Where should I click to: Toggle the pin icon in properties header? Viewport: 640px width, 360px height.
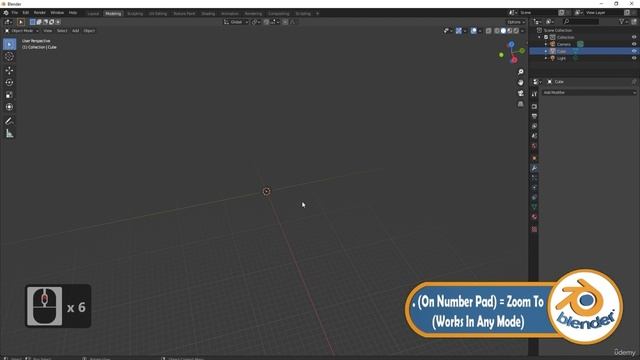tap(634, 82)
